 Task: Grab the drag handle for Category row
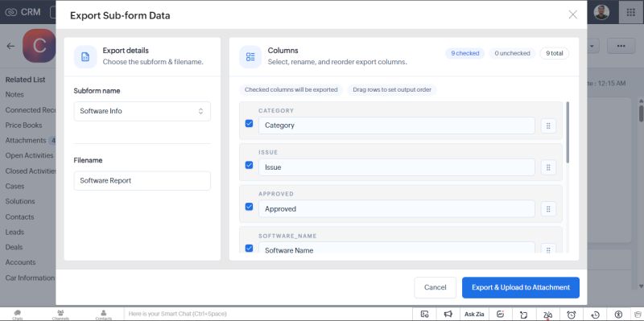tap(548, 126)
